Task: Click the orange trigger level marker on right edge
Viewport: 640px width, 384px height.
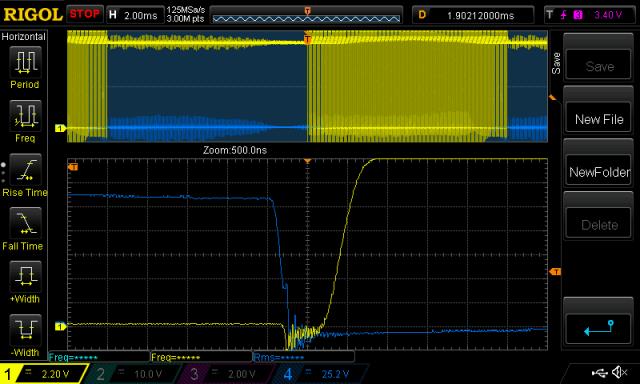Action: click(x=555, y=271)
